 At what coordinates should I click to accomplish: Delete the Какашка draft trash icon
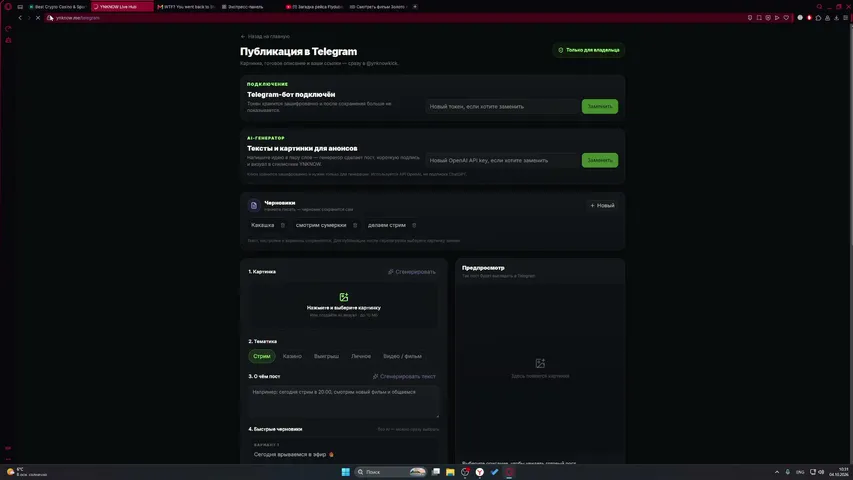tap(282, 225)
